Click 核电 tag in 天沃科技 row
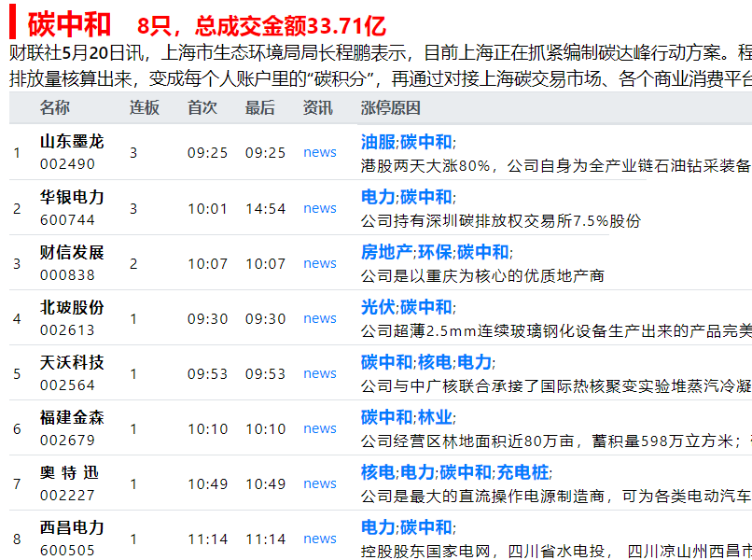The image size is (752, 560). 435,362
